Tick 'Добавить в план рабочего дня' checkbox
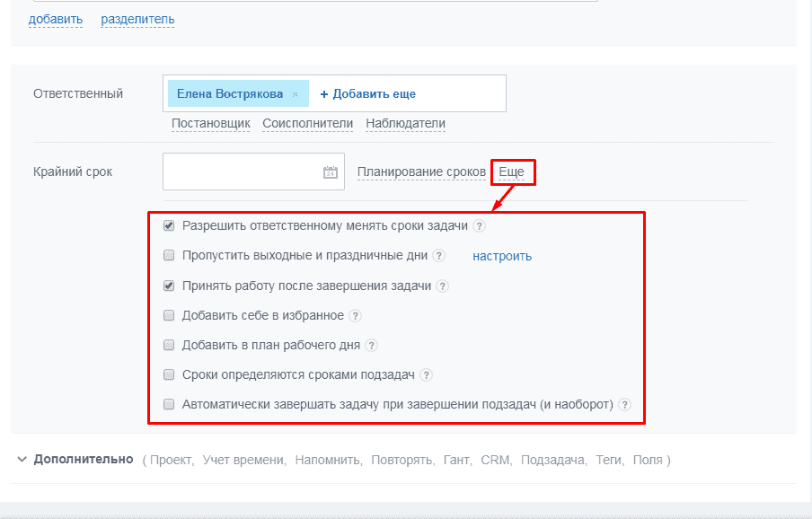 click(x=169, y=346)
